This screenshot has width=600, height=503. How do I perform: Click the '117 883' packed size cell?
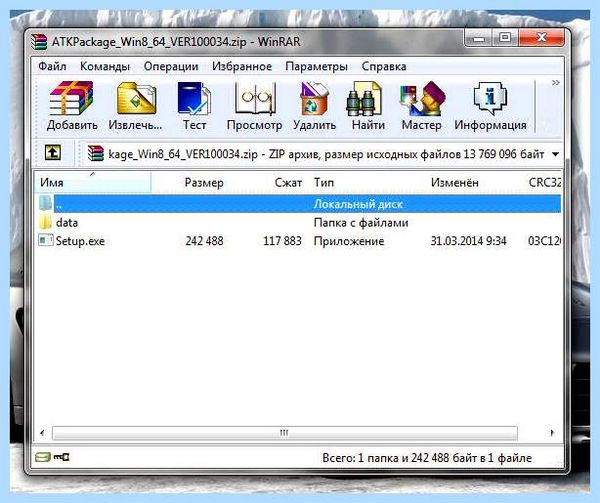coord(282,241)
